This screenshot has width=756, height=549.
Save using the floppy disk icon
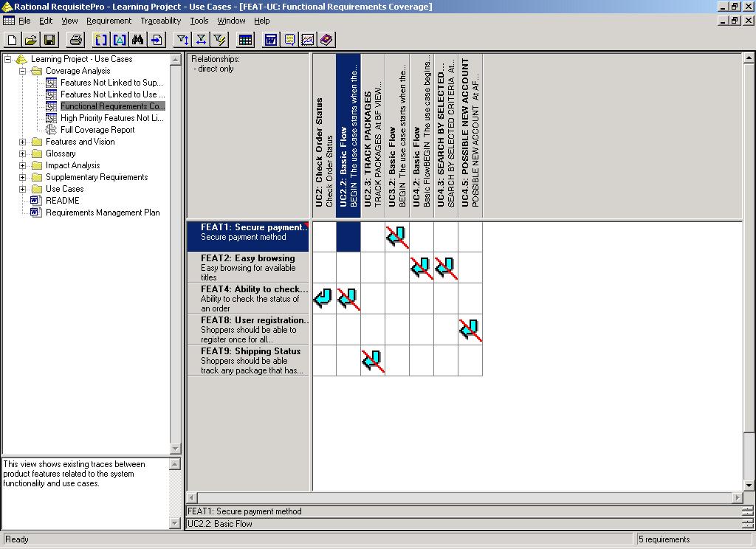[49, 40]
